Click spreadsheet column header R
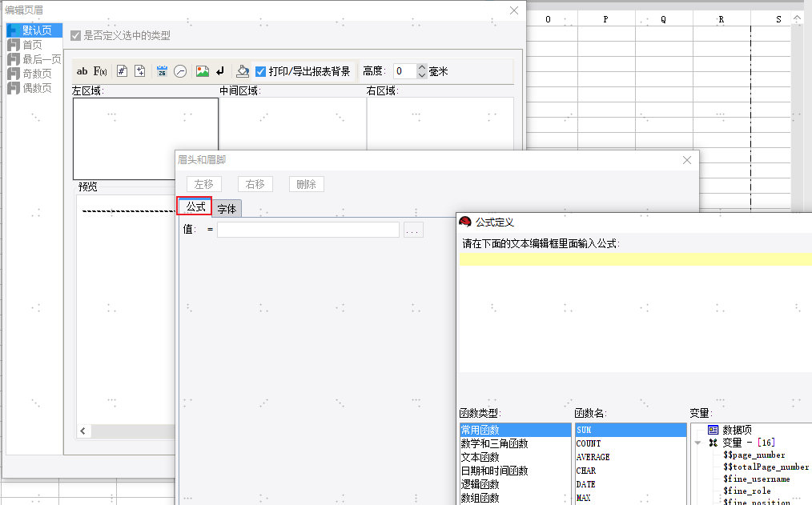Image resolution: width=812 pixels, height=505 pixels. 722,20
